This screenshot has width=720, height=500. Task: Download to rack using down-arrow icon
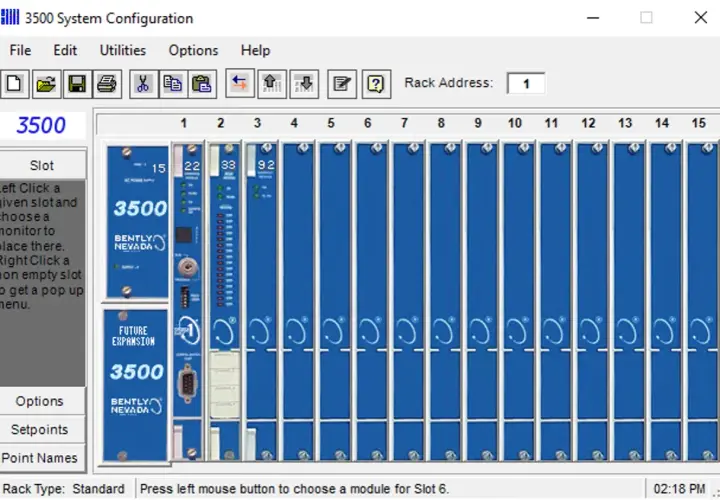pyautogui.click(x=304, y=84)
